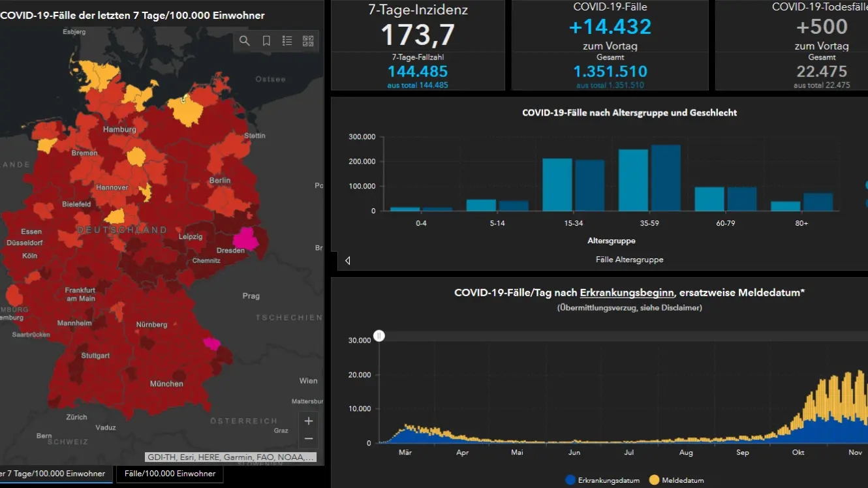The width and height of the screenshot is (868, 488).
Task: Select the 7 Tage/100.000 Einwohner tab
Action: click(x=55, y=474)
